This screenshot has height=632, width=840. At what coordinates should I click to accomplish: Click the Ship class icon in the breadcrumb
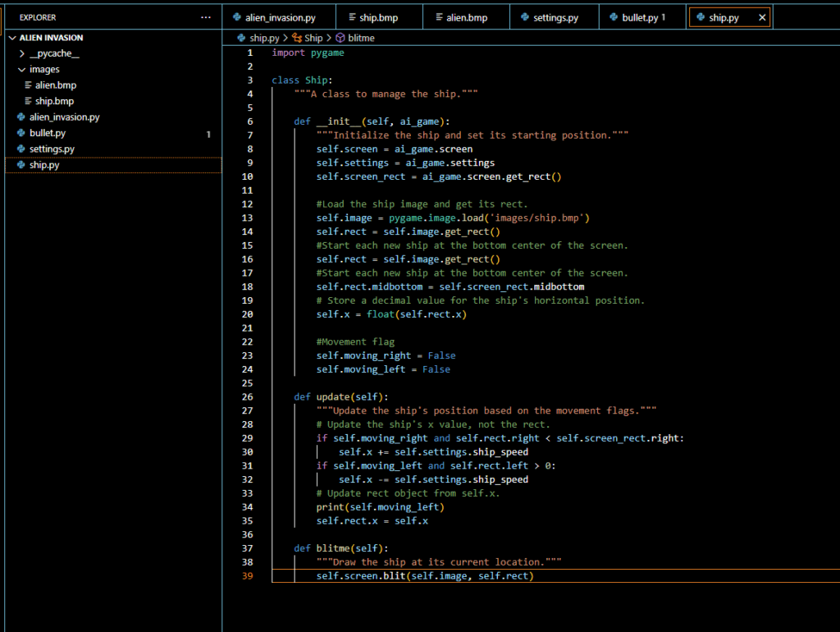pyautogui.click(x=297, y=38)
